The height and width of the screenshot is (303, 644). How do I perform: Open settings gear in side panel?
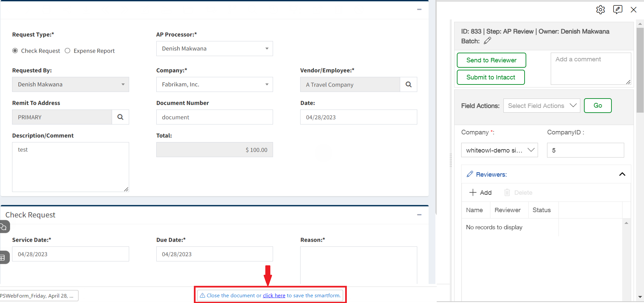coord(600,10)
